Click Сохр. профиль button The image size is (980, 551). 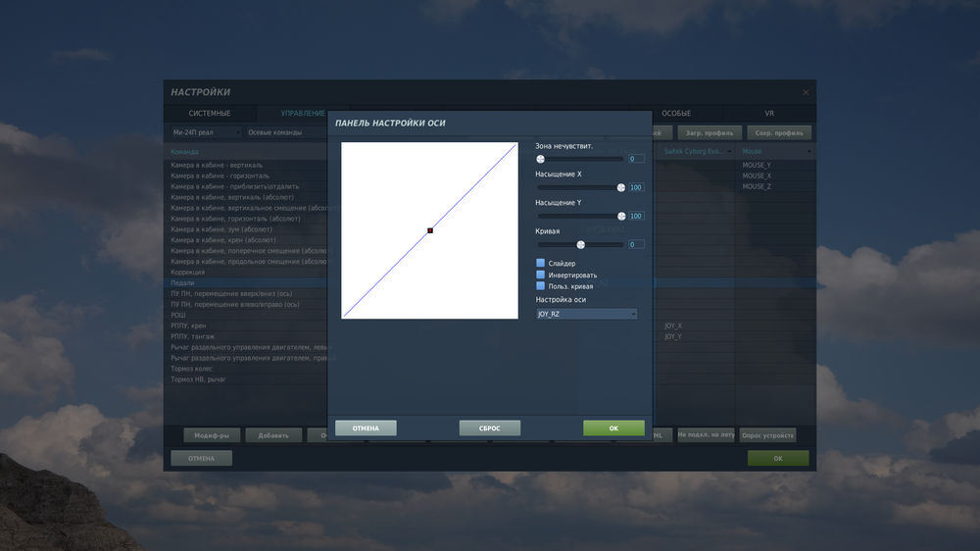pyautogui.click(x=779, y=132)
